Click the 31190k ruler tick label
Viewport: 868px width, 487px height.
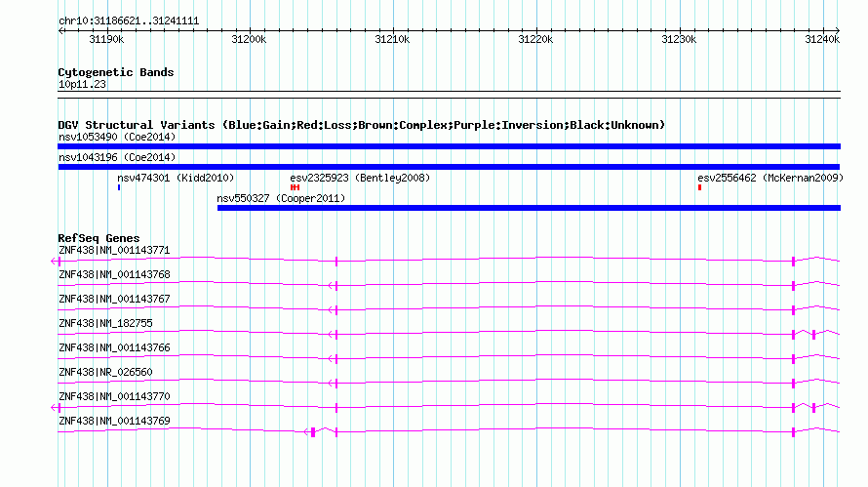[106, 39]
